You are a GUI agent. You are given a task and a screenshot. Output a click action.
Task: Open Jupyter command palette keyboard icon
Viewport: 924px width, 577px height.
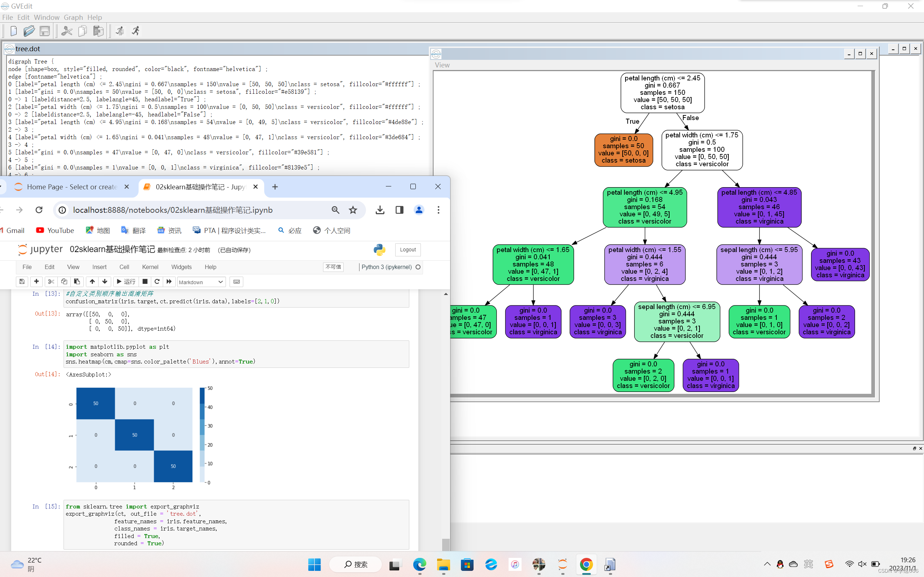pos(236,282)
